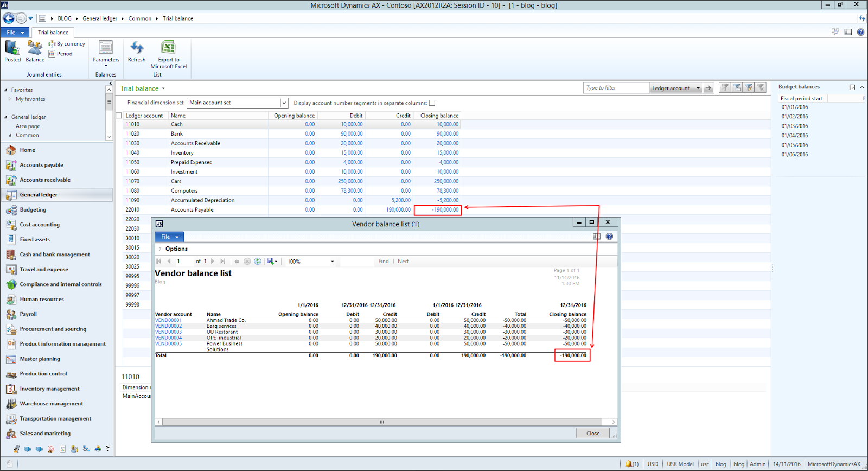
Task: Click the remove filter funnel icon
Action: [x=761, y=87]
